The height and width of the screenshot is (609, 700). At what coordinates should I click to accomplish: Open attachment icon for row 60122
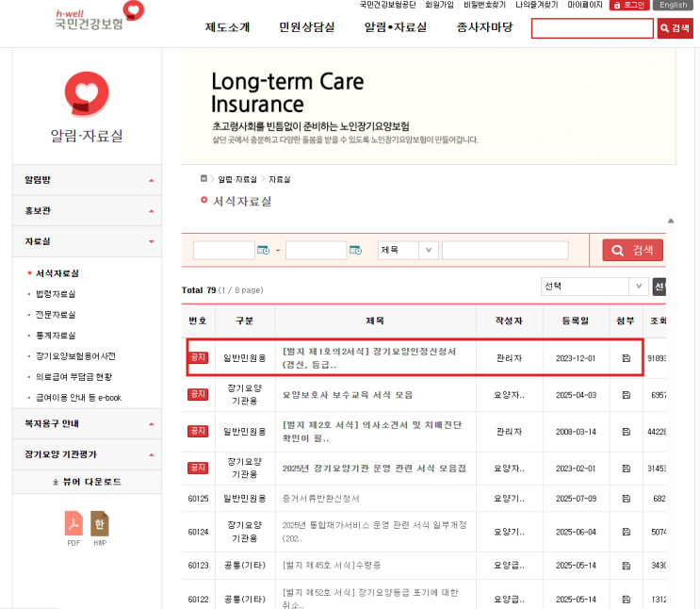[x=626, y=600]
